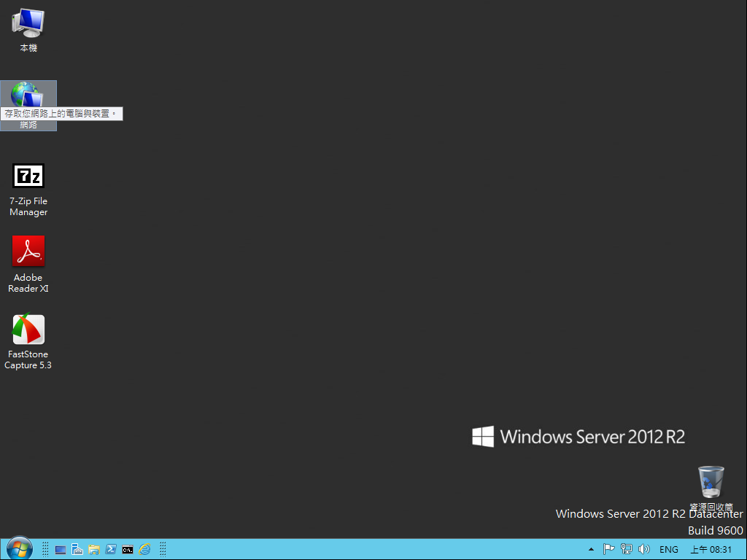This screenshot has width=747, height=560.
Task: Select the 資源回收筒 recycle bin icon
Action: coord(711,488)
